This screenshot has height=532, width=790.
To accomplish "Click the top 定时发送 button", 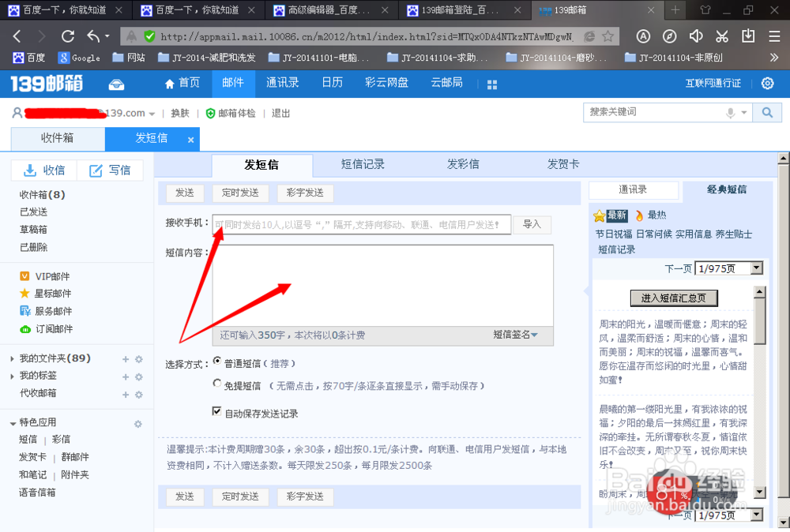I will pos(240,193).
